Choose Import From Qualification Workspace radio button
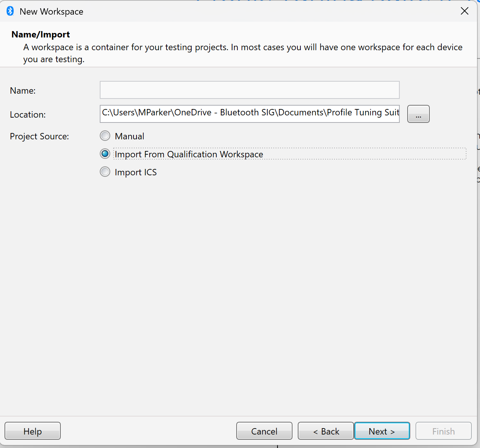 (105, 154)
